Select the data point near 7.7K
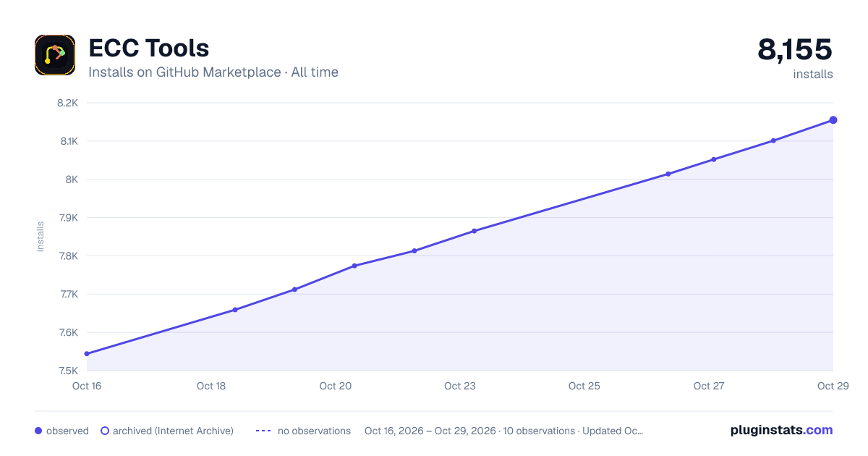 [294, 290]
